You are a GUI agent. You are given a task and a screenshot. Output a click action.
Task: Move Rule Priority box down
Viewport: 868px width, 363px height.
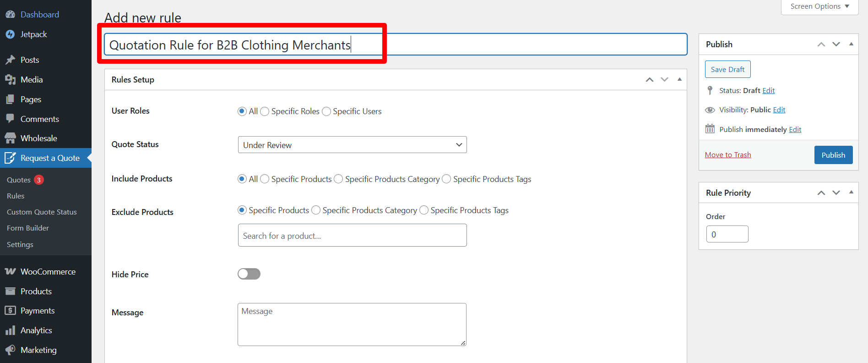(836, 193)
